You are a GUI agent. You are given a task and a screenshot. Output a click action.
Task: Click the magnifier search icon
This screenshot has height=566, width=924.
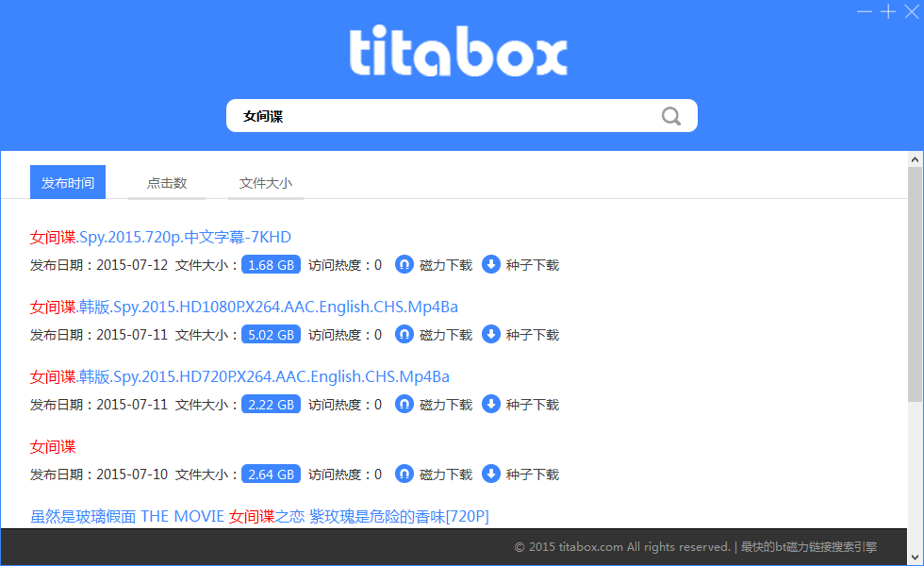[x=670, y=116]
